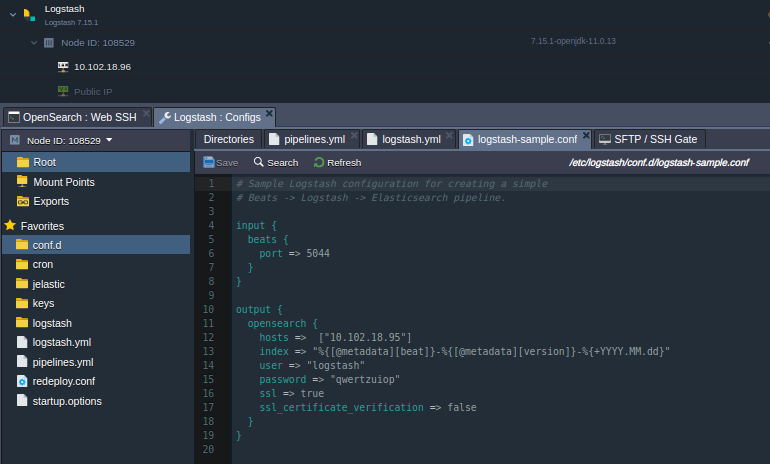This screenshot has height=464, width=770.
Task: Click the pipelines.yml tab file icon
Action: [274, 139]
